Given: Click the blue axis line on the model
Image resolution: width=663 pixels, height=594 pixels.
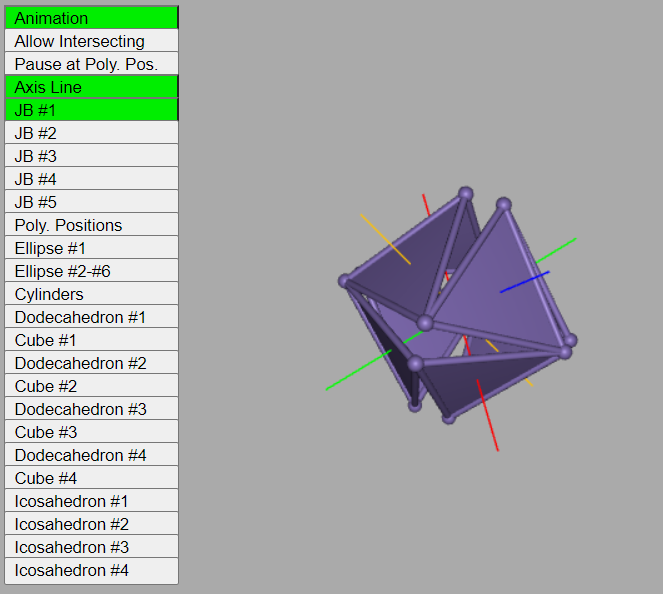Looking at the screenshot, I should 525,282.
